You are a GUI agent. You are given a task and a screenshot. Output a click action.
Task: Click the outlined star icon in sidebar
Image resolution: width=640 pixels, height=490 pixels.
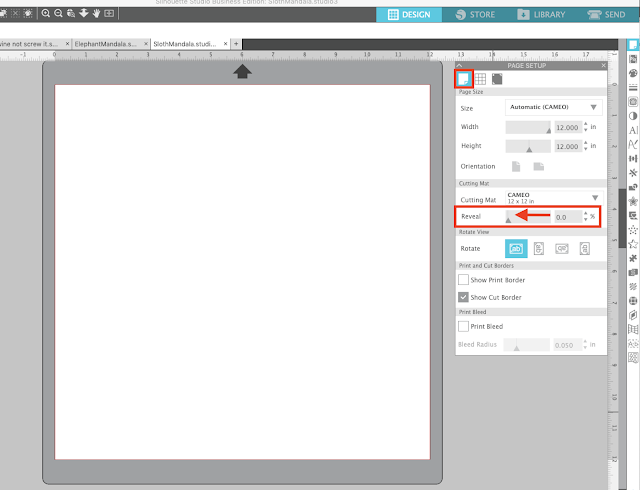pyautogui.click(x=633, y=244)
